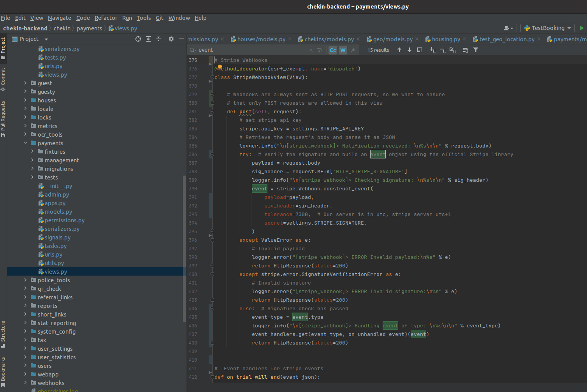Expand the police_tools folder

click(26, 280)
